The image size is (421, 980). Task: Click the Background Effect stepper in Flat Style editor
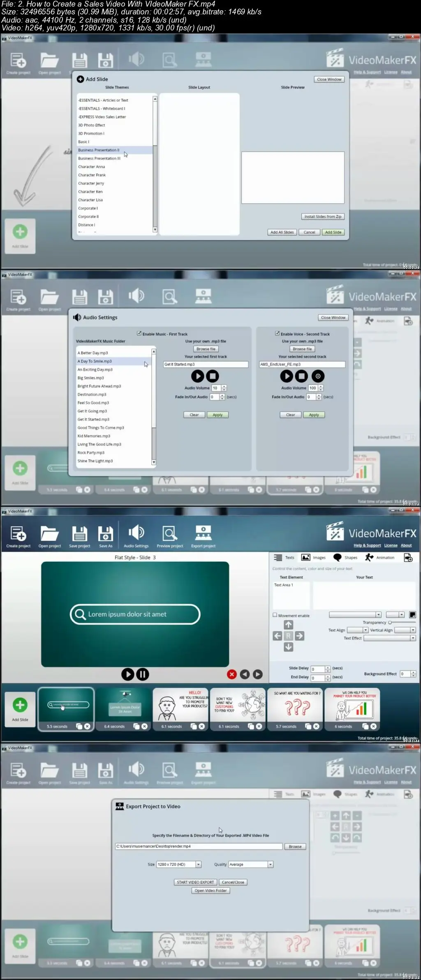coord(413,674)
